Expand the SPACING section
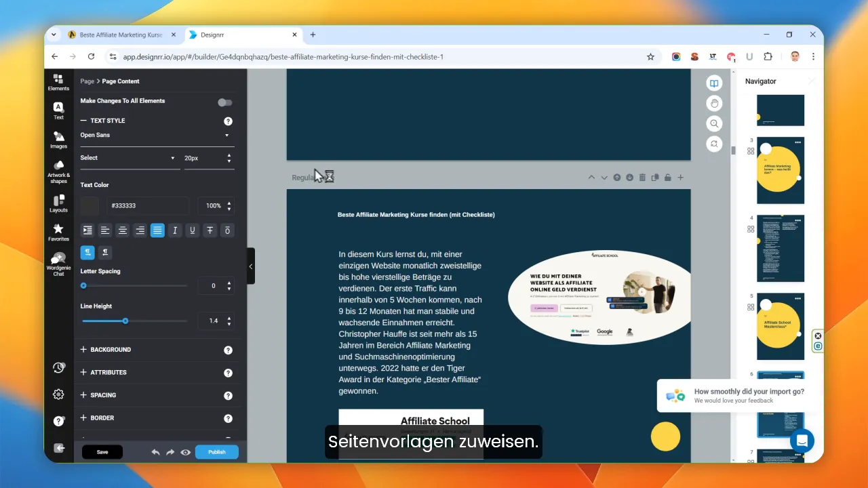The height and width of the screenshot is (488, 868). [x=98, y=395]
